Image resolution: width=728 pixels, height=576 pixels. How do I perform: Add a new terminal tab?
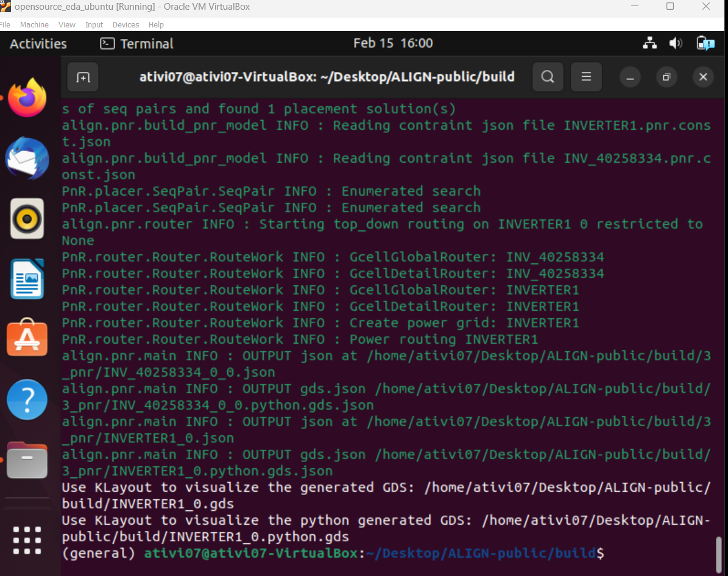point(83,77)
